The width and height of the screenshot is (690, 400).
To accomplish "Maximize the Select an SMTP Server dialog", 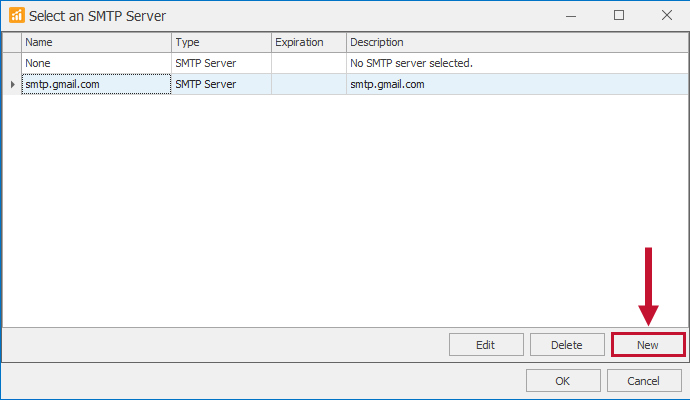I will [x=619, y=15].
